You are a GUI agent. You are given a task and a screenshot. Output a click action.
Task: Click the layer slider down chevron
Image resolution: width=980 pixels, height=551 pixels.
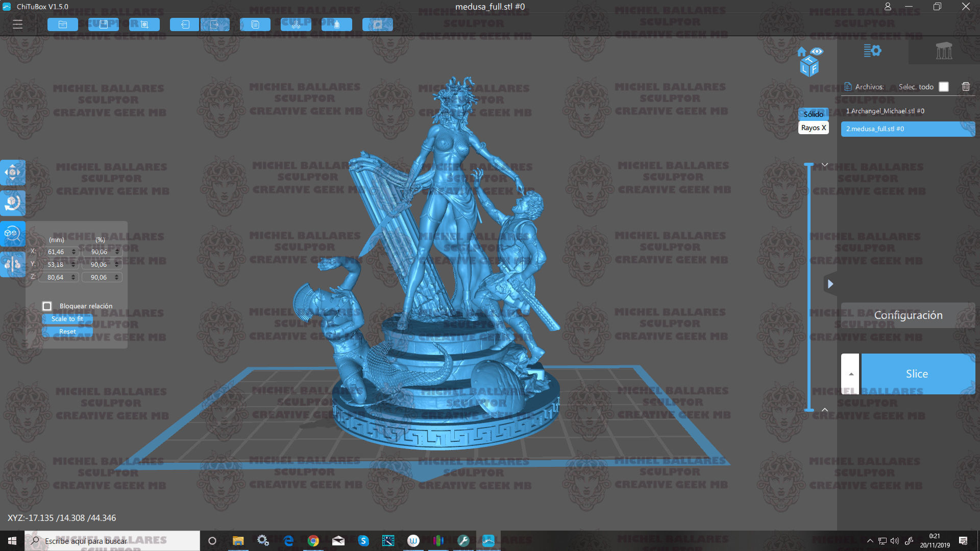coord(824,165)
